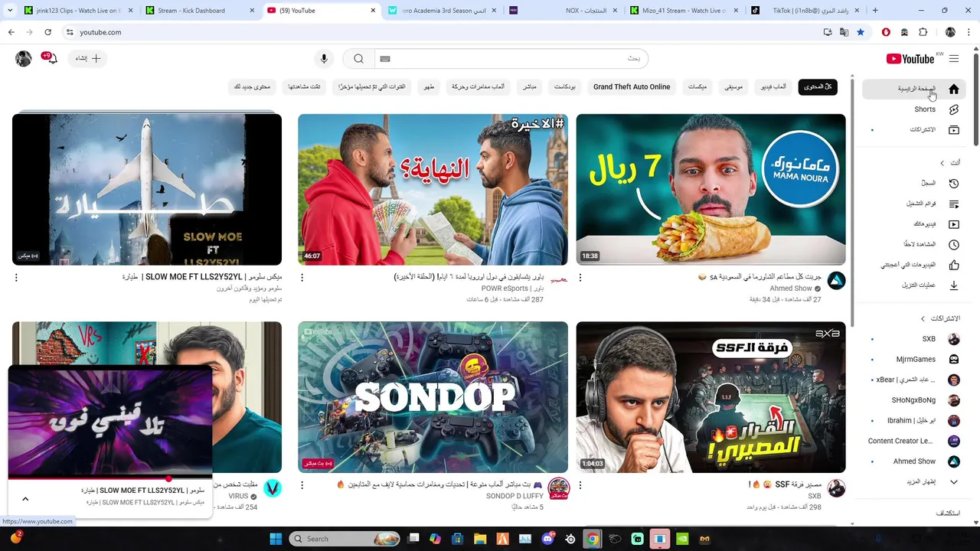Open the notifications bell
The image size is (980, 551).
coord(51,58)
